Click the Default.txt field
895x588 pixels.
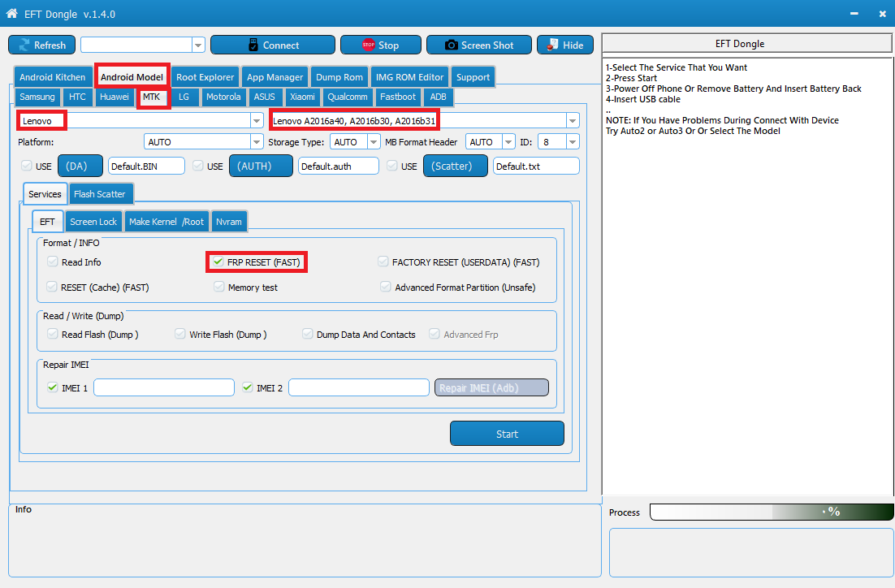pos(536,166)
